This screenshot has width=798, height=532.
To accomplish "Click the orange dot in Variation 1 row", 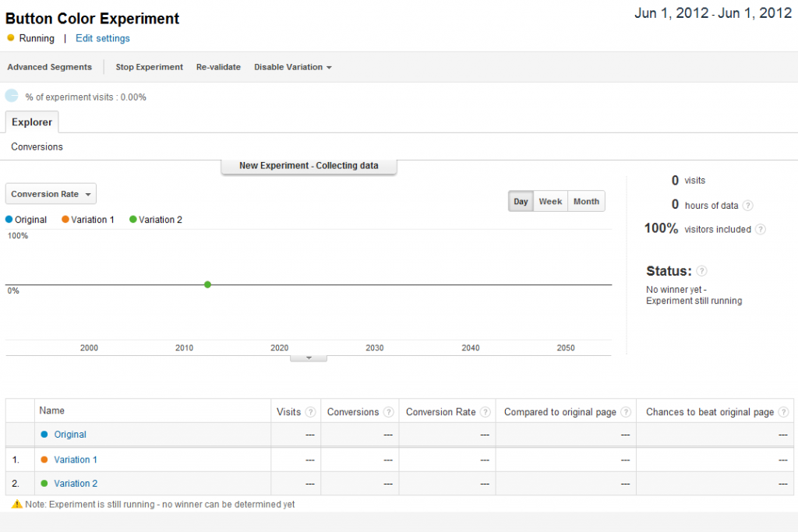I will coord(44,460).
